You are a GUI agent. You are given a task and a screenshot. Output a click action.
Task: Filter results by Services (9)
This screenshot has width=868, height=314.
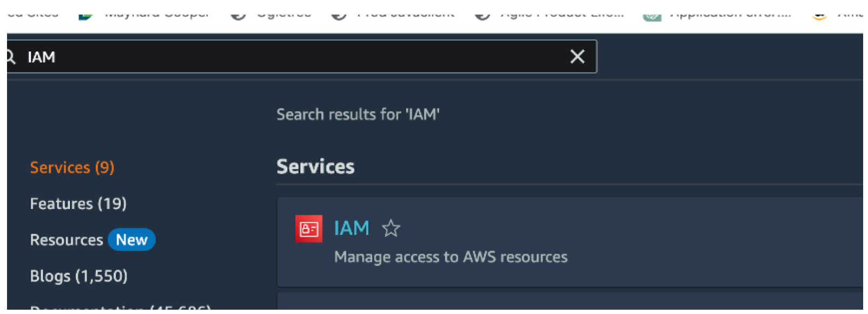pos(72,167)
